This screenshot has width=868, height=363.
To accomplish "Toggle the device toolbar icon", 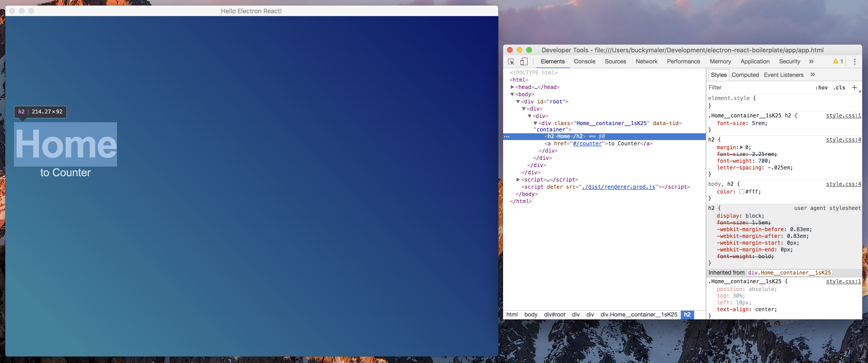I will (x=524, y=61).
